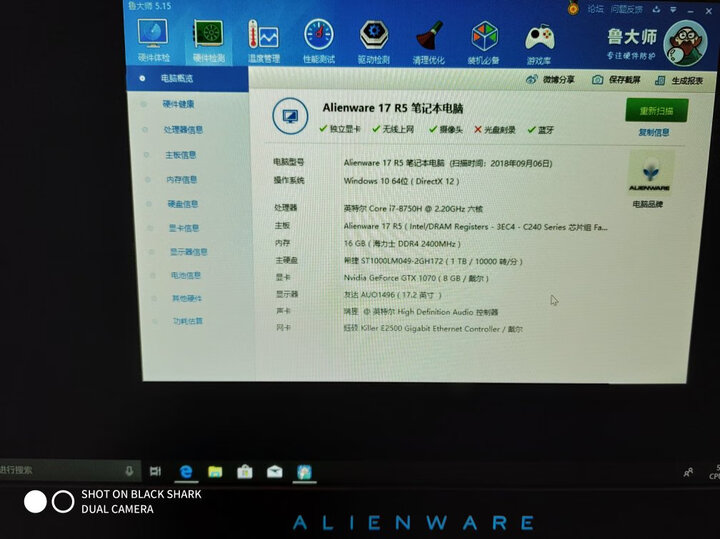Click the Core i7-8750H processor value
720x539 pixels.
[413, 208]
